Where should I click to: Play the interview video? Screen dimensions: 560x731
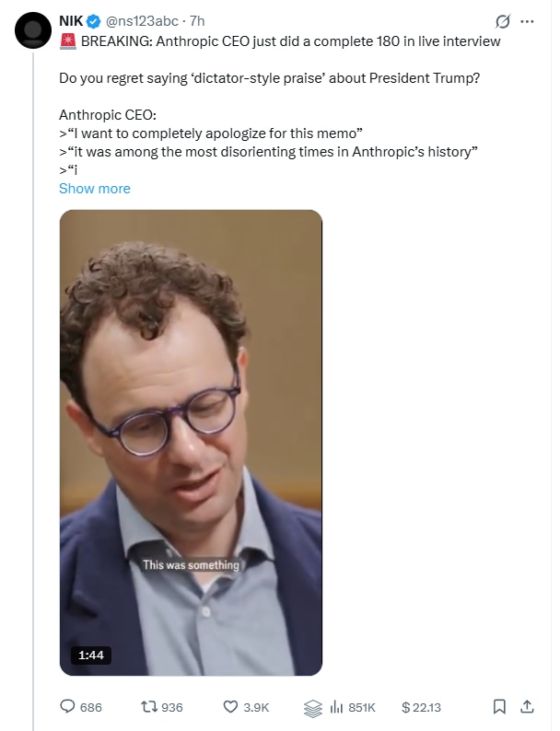click(x=191, y=442)
